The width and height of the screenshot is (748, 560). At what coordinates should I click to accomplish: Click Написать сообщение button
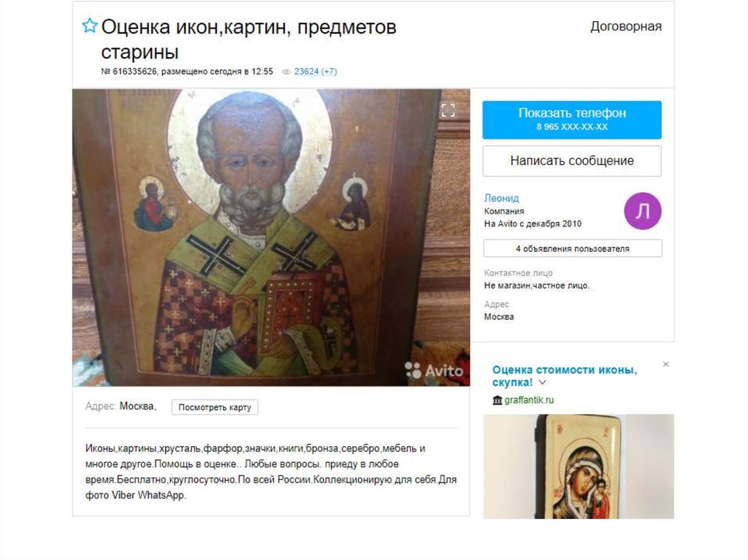click(572, 161)
